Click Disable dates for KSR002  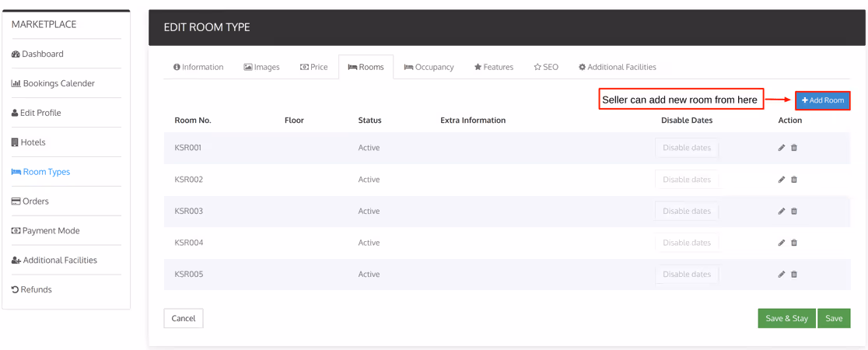click(687, 180)
